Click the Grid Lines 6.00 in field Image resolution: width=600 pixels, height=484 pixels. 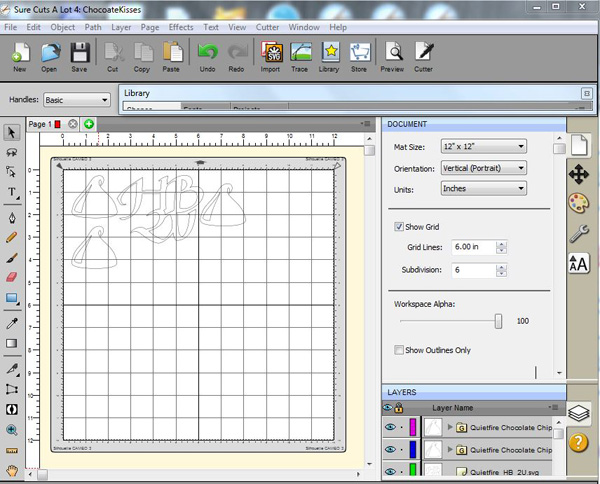coord(474,247)
